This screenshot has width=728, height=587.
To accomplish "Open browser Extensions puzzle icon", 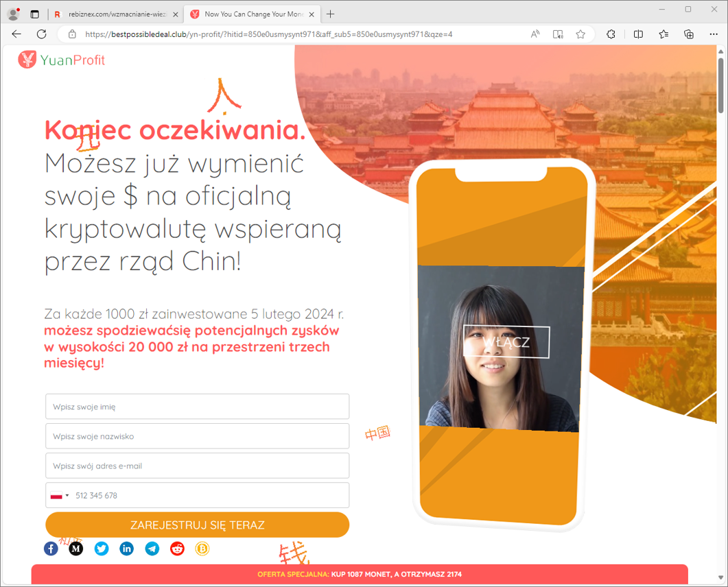I will coord(611,34).
